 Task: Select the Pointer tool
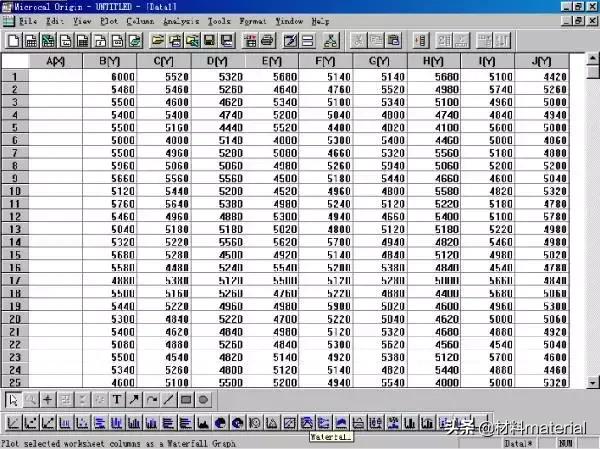point(13,400)
